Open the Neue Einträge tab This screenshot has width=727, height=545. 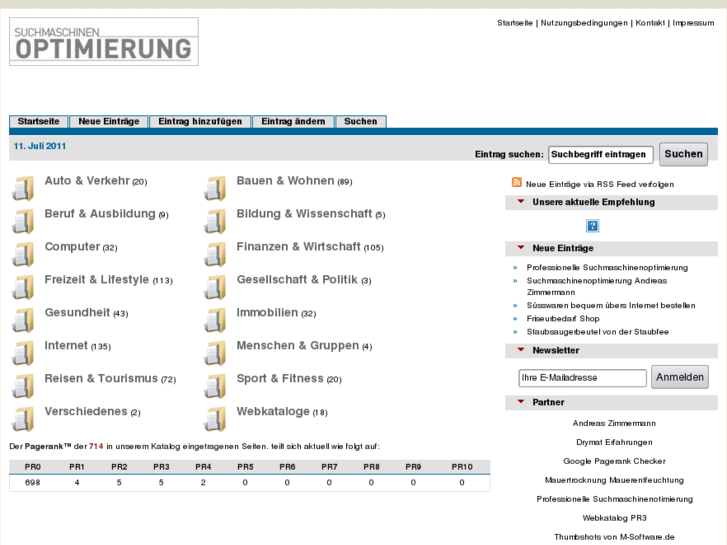[108, 122]
